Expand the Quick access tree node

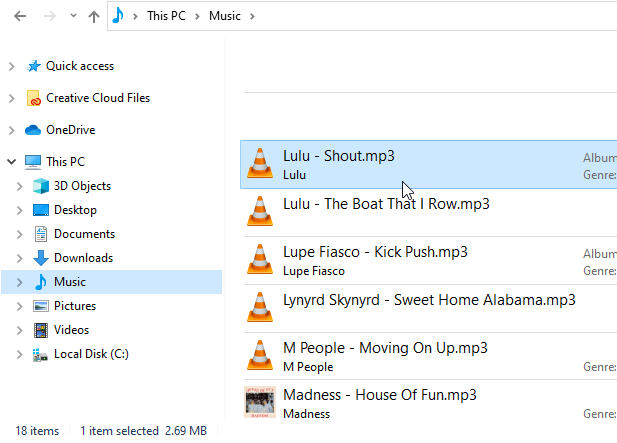coord(11,66)
